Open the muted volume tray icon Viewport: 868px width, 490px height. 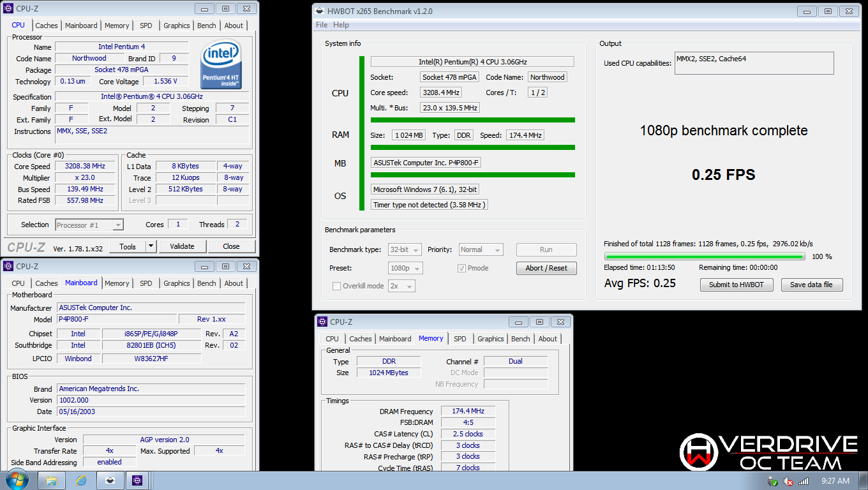[789, 481]
